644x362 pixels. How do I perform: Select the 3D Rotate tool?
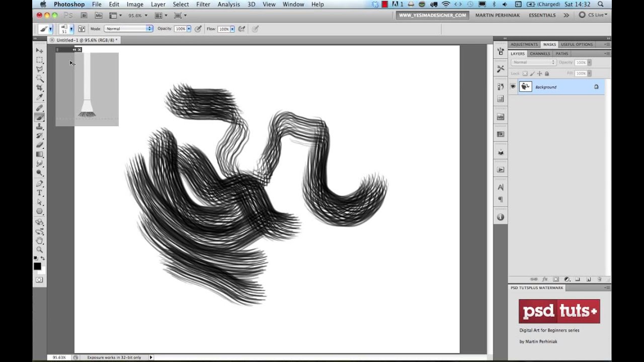point(39,222)
